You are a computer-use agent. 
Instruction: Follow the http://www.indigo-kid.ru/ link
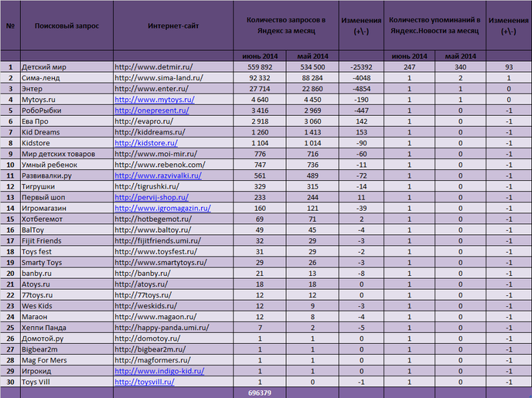coord(159,371)
